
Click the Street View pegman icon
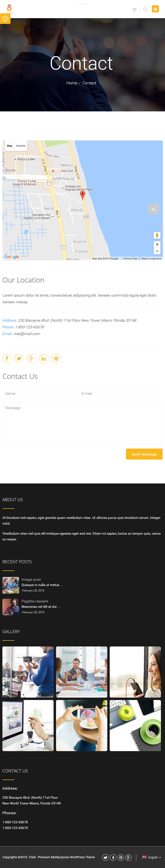click(x=157, y=235)
